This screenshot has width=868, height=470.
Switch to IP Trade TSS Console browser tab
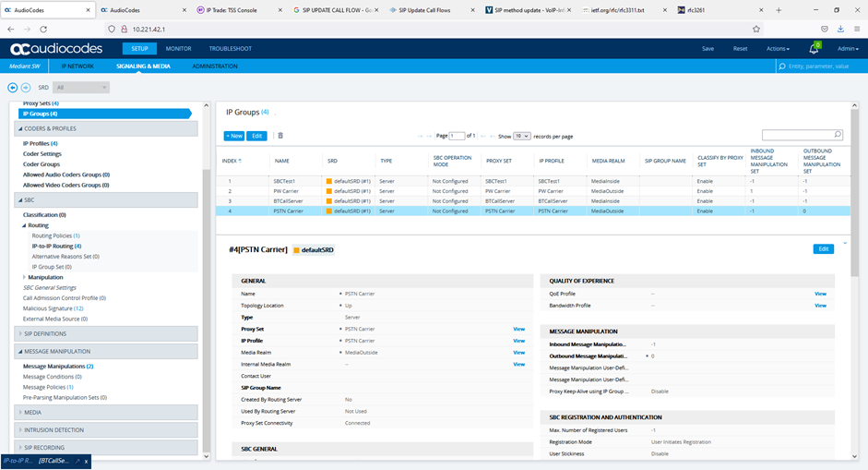tap(239, 10)
